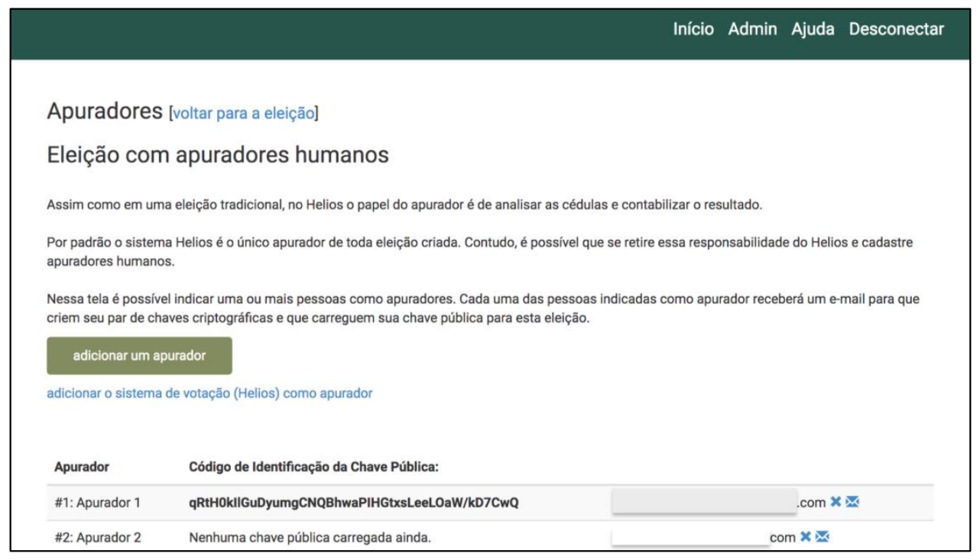This screenshot has width=980, height=560.
Task: Click 'Nenhuma chave pública carregada ainda' text
Action: tap(310, 538)
